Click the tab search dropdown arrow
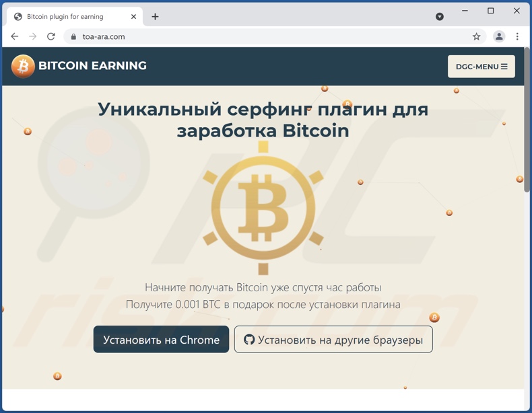Image resolution: width=532 pixels, height=413 pixels. pos(439,17)
